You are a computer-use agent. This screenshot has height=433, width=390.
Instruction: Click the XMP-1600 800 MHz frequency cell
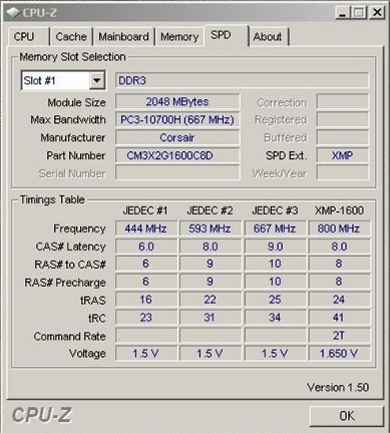339,229
